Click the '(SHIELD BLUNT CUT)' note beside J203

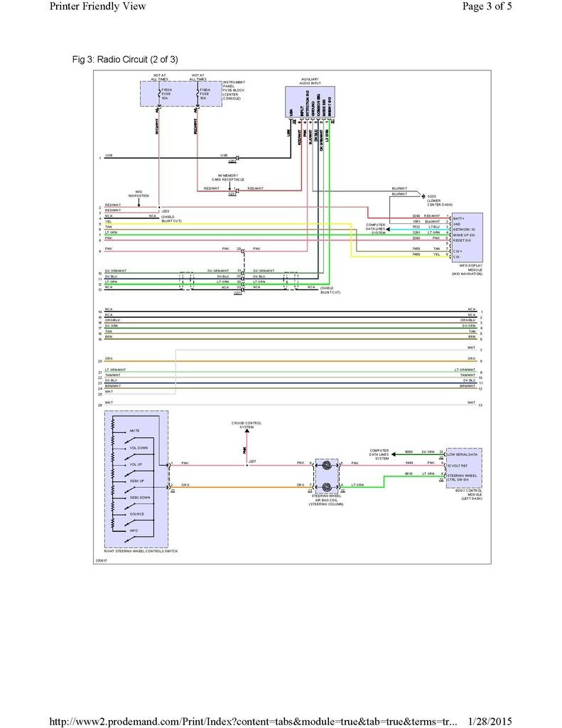(171, 219)
